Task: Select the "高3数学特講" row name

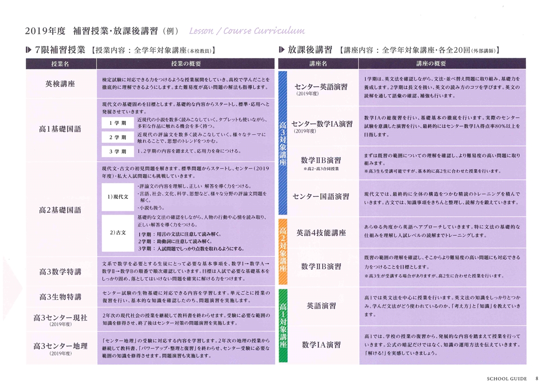Action: point(60,271)
